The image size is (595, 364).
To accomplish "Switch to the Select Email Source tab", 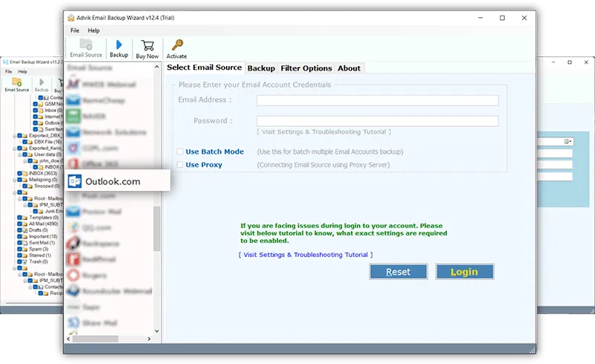I will click(204, 68).
